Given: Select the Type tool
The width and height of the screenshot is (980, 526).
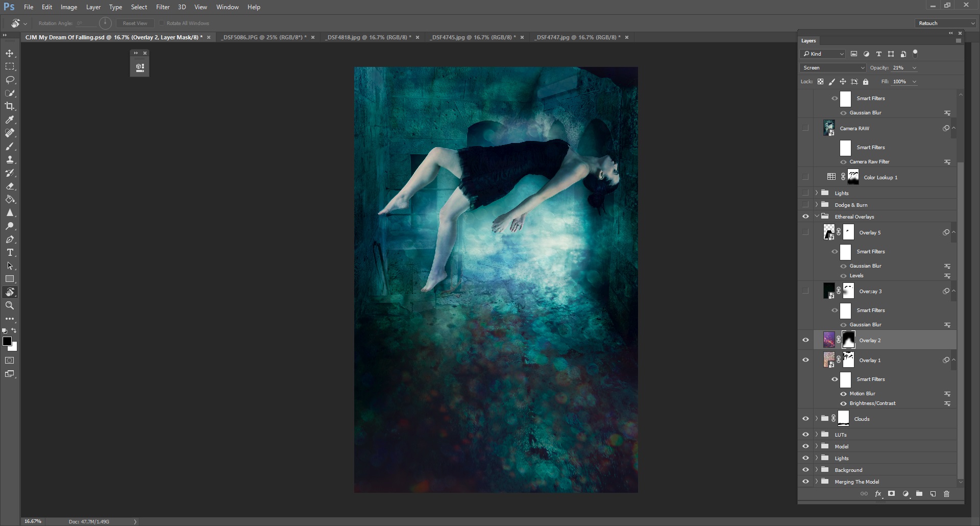Looking at the screenshot, I should [x=10, y=252].
